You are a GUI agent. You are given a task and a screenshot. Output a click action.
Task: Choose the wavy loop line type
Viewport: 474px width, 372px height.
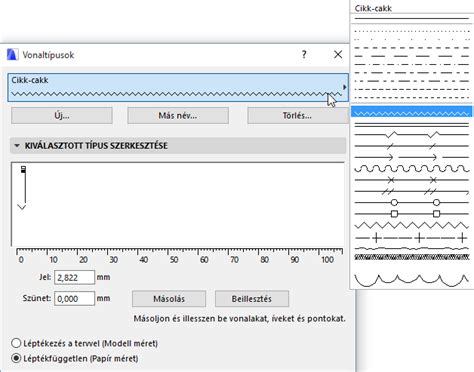pyautogui.click(x=412, y=168)
